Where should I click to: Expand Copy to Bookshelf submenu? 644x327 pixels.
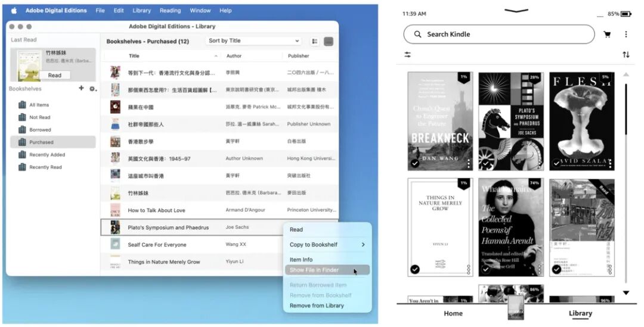click(327, 245)
